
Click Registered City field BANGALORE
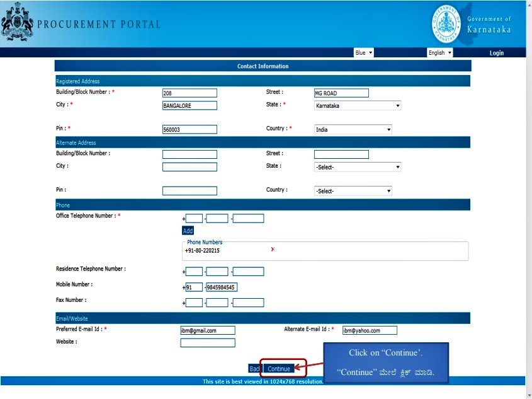tap(190, 106)
